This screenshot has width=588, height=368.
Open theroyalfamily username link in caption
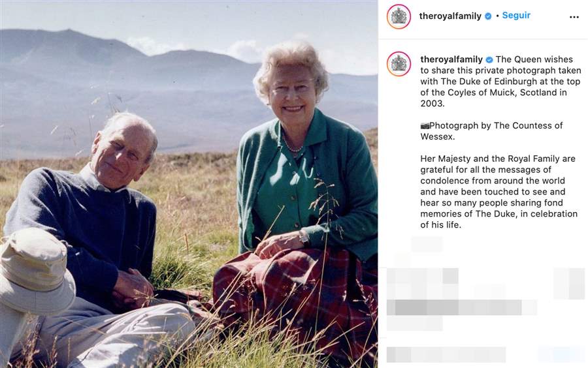[x=451, y=59]
